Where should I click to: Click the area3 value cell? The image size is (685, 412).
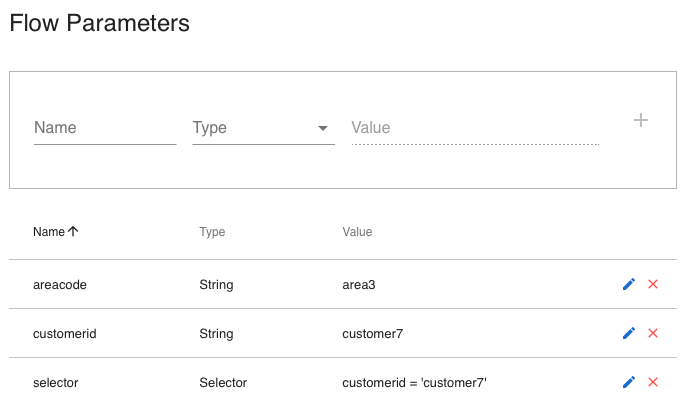pyautogui.click(x=359, y=285)
